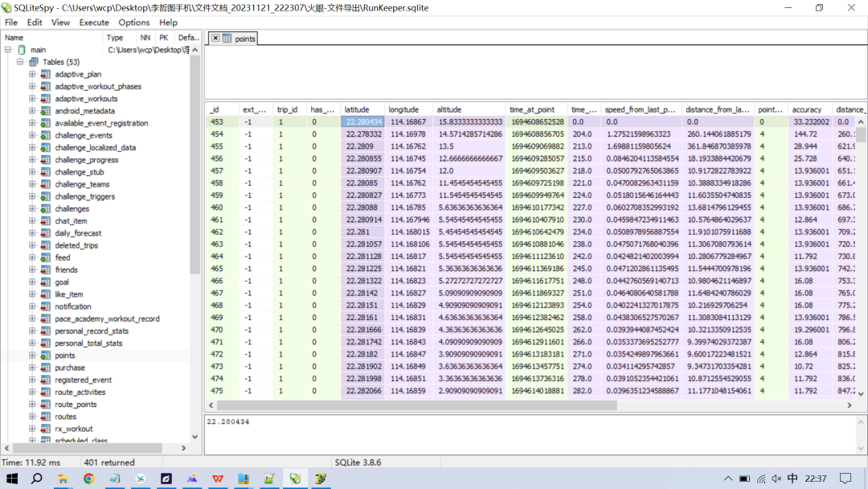The width and height of the screenshot is (868, 489).
Task: Click the deleted_trips table icon
Action: [45, 245]
